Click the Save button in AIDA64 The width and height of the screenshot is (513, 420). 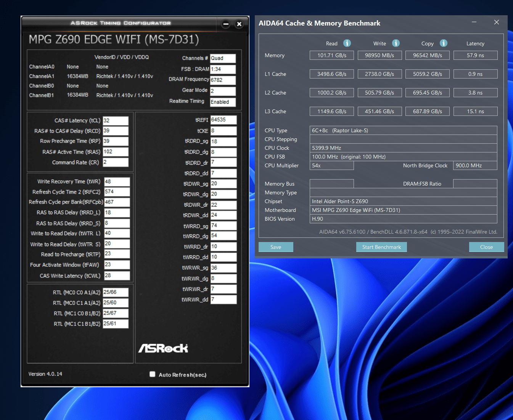coord(276,247)
